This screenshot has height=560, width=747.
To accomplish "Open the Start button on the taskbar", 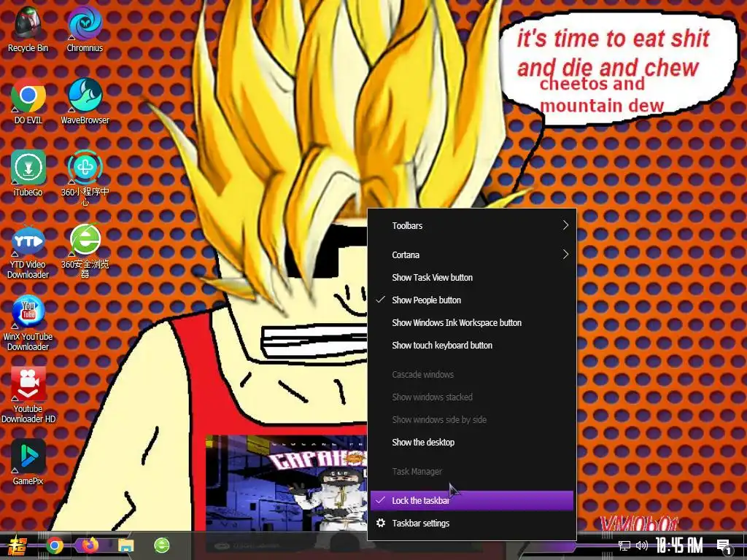I will [17, 545].
